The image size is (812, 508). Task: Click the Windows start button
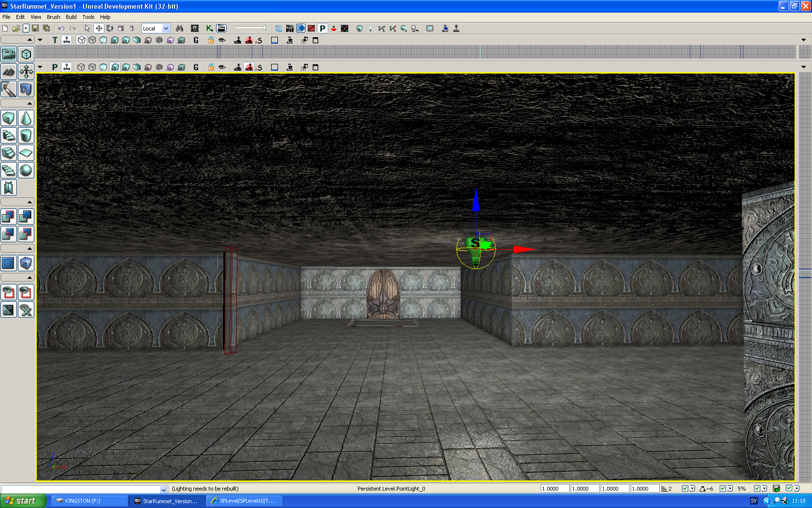23,501
